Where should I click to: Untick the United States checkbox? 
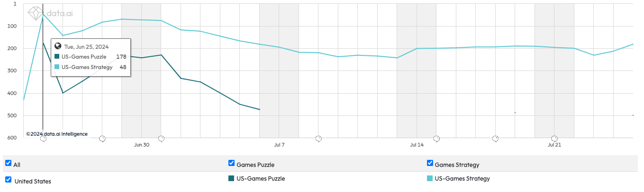point(8,180)
